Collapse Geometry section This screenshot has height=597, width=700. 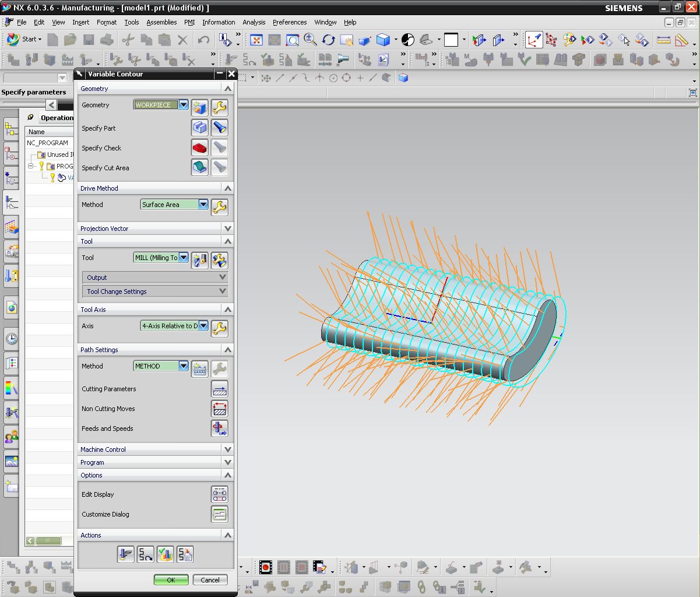click(228, 89)
